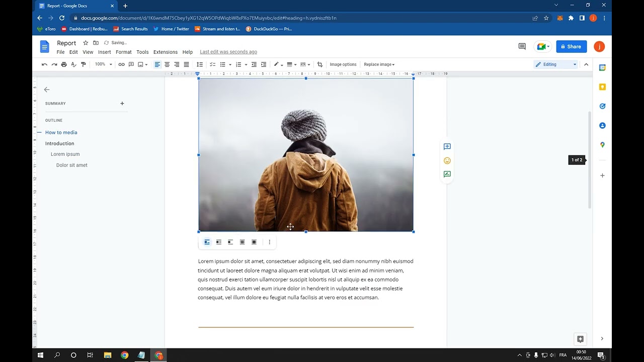Click the blue Share button
This screenshot has height=362, width=644.
point(572,46)
